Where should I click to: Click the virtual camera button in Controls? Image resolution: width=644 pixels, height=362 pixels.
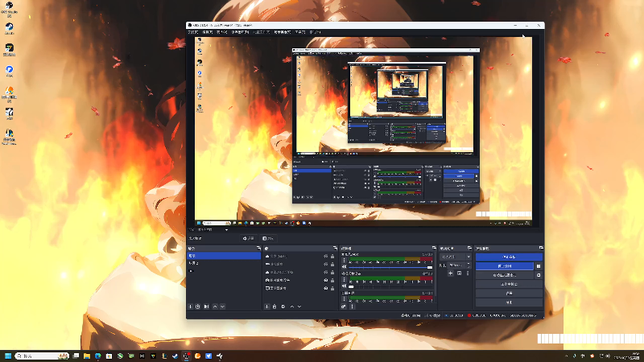click(505, 275)
